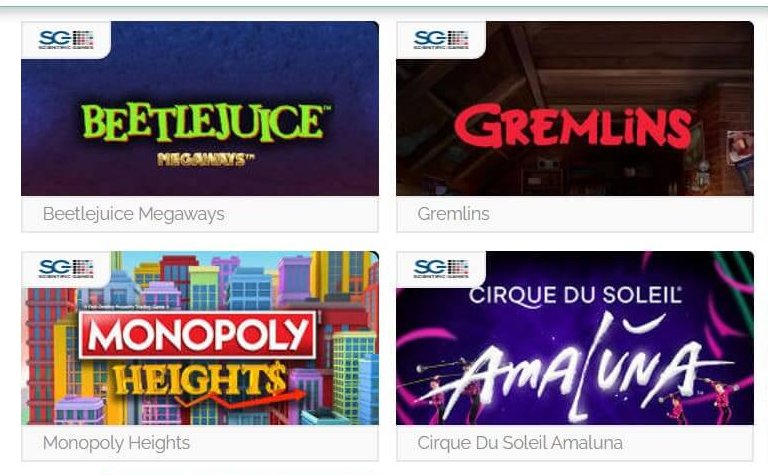
Task: Click the Monopoly Heights title link
Action: coord(116,443)
